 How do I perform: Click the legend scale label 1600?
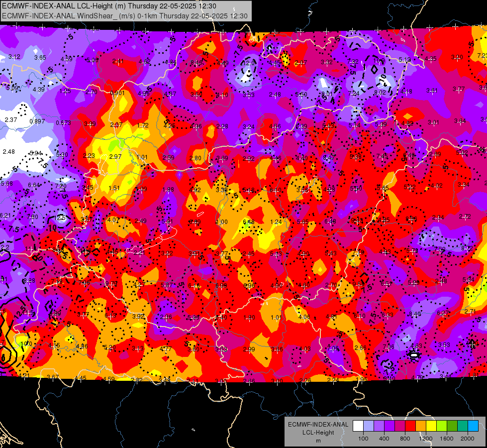[x=447, y=439]
